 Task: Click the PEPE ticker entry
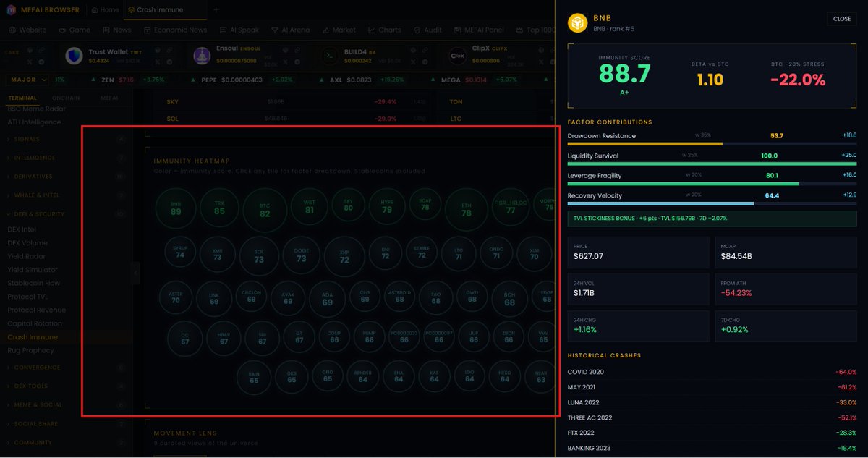242,80
